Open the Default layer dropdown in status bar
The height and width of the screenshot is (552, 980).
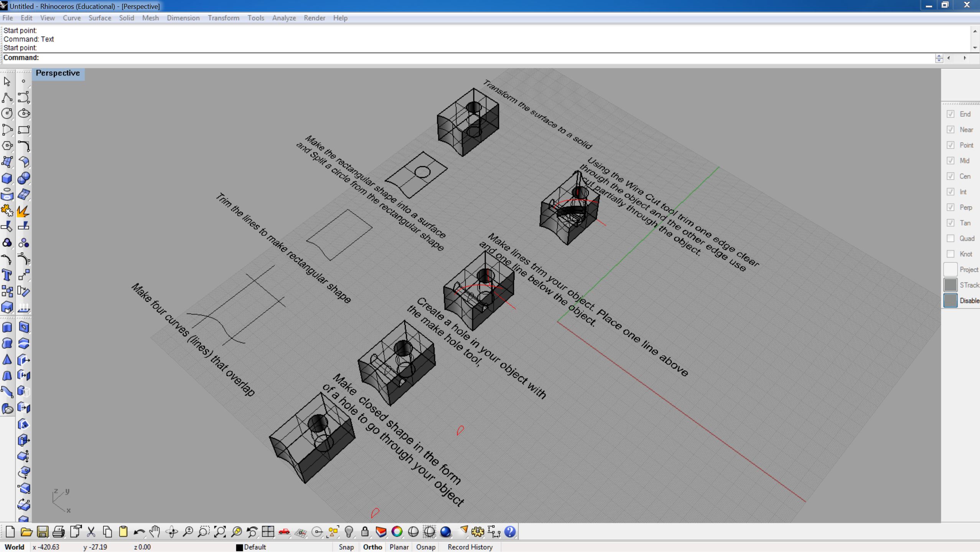tap(251, 547)
